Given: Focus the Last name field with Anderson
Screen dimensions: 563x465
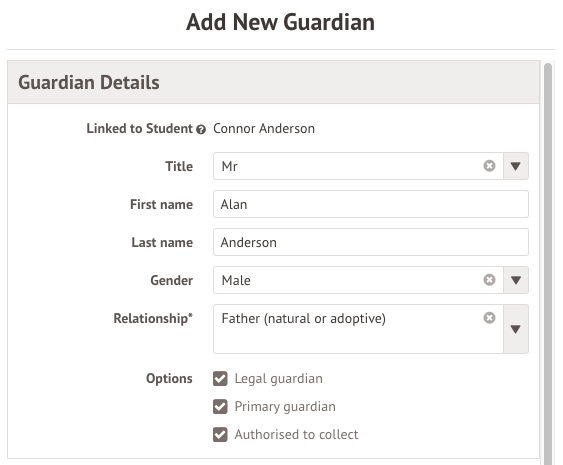Looking at the screenshot, I should pyautogui.click(x=371, y=242).
